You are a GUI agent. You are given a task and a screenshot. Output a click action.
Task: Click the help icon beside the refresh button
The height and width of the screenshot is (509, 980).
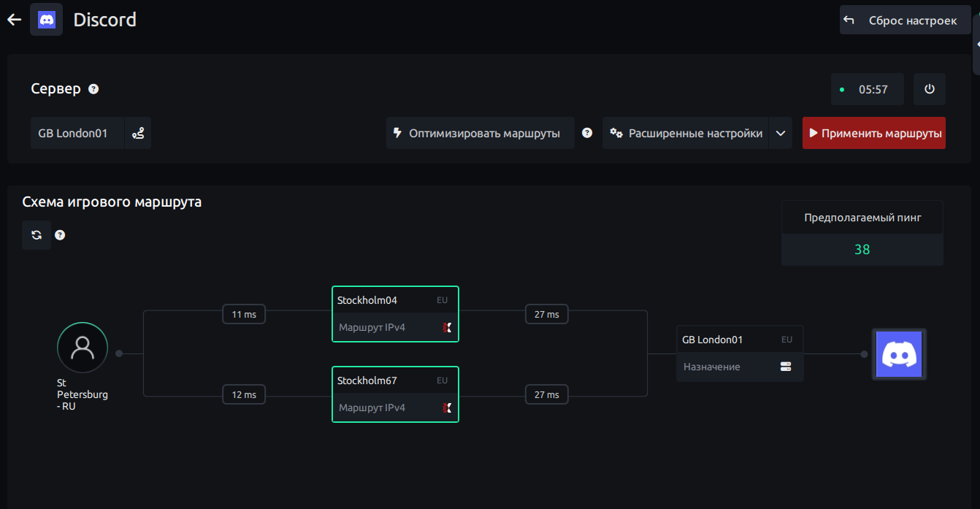point(60,235)
